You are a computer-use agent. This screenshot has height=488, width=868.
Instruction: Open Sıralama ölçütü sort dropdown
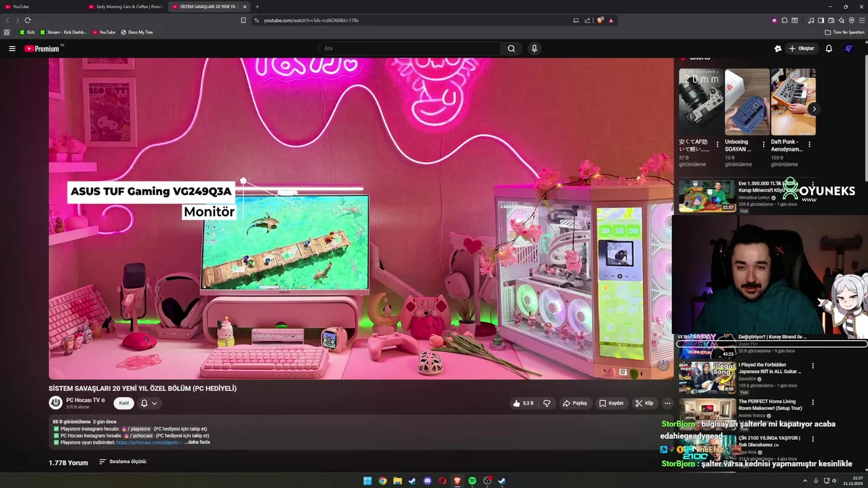click(123, 462)
